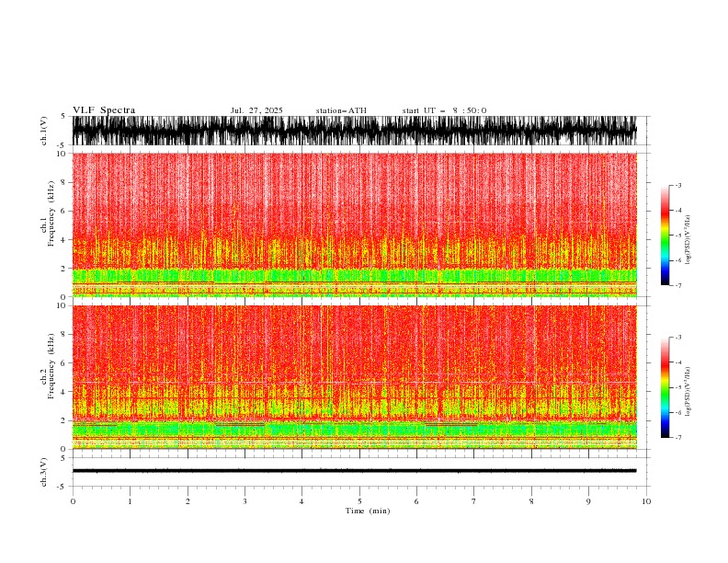728x563 pixels.
Task: Click the color scale bar beside ch.1 spectrogram
Action: coord(665,236)
